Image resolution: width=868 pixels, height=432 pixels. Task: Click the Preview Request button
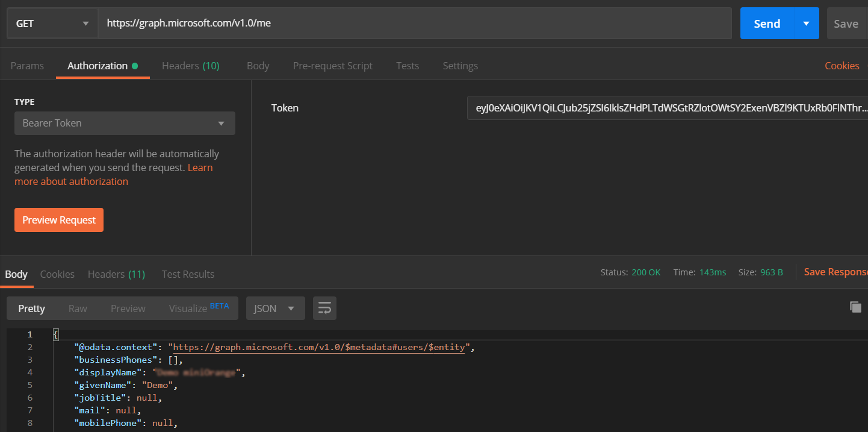coord(59,220)
